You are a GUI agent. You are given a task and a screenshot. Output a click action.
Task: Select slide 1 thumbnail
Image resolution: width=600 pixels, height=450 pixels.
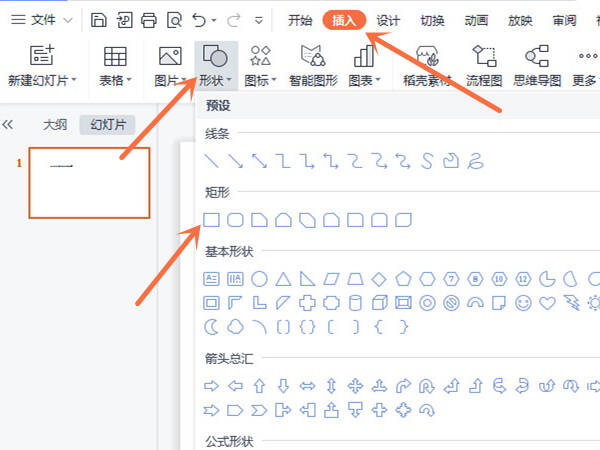(x=89, y=183)
